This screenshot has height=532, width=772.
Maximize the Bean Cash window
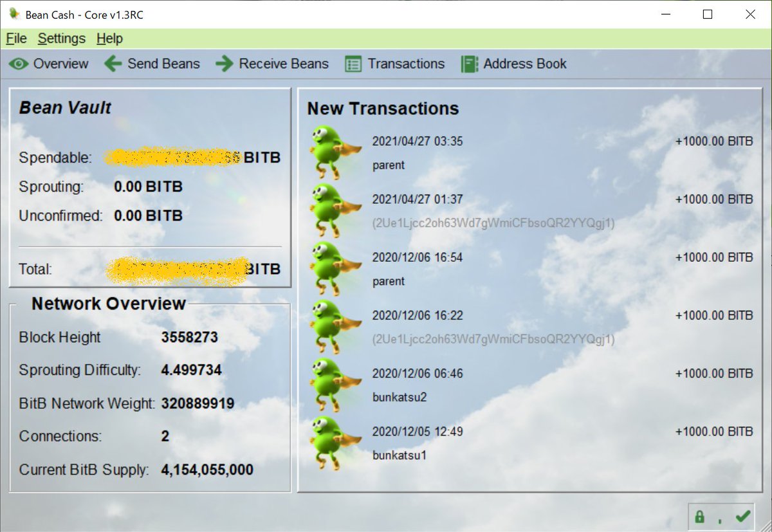point(708,14)
